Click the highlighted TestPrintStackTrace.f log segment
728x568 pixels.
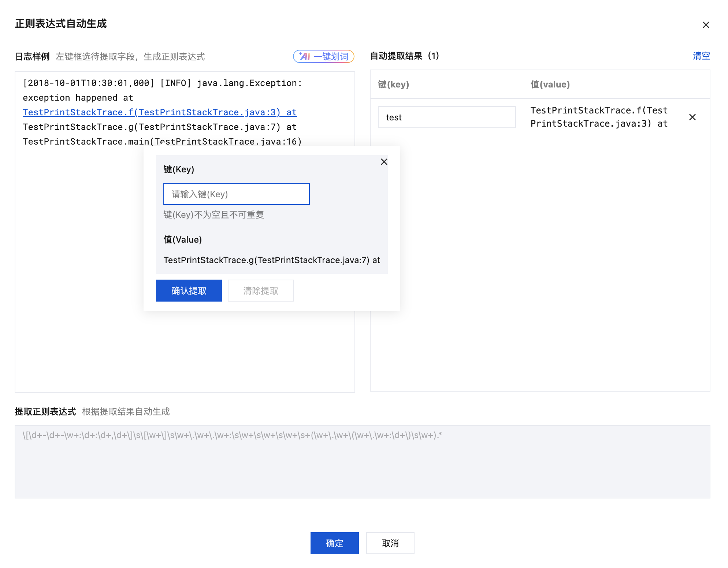tap(159, 112)
